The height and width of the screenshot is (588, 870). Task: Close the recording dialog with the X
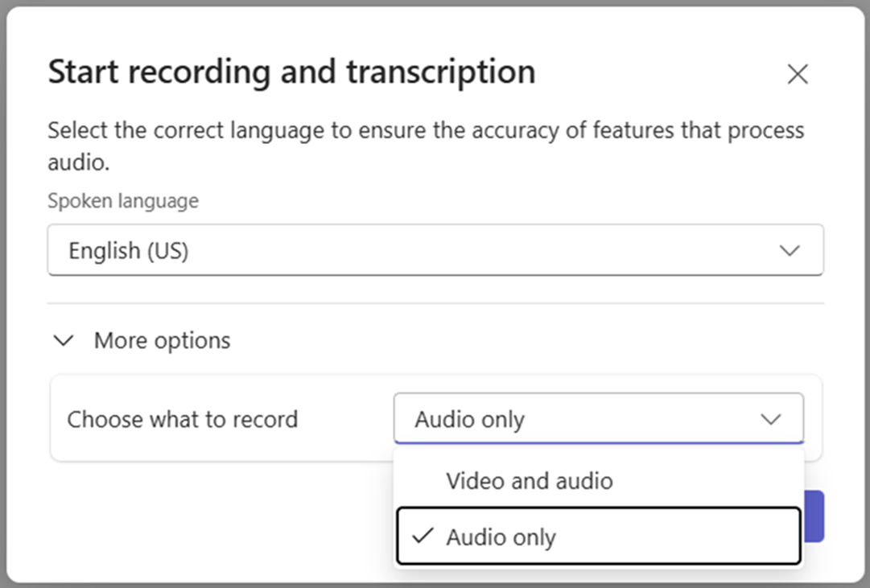click(797, 75)
